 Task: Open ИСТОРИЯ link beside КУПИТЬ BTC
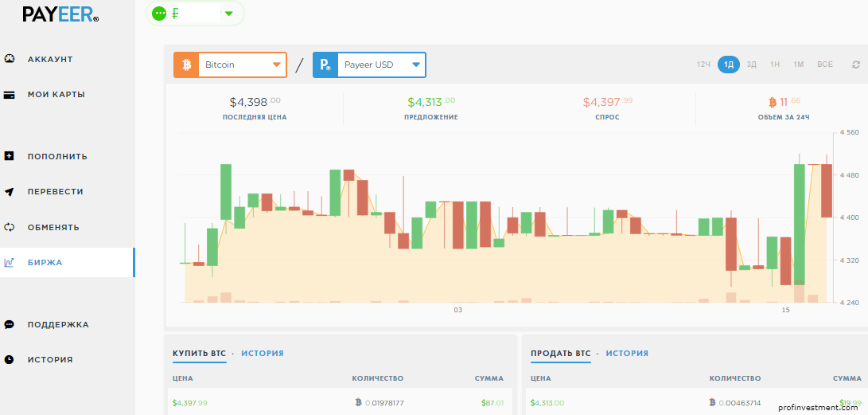(263, 354)
